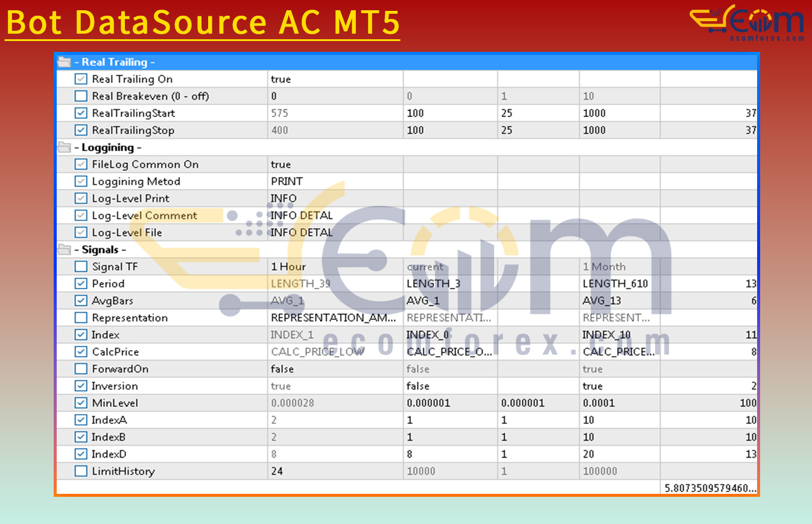Open the Period start LENGTH_3 dropdown
This screenshot has width=812, height=524.
click(450, 283)
